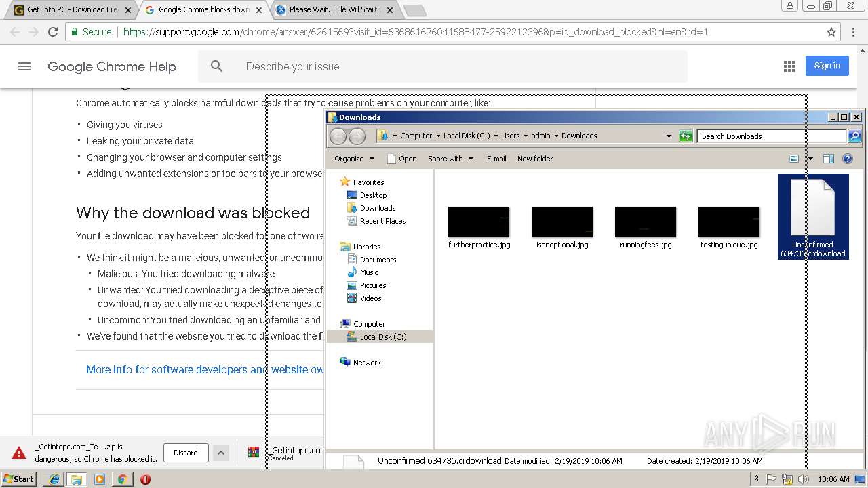Click the Chrome reload page icon
Screen dimensions: 868x488
[53, 32]
